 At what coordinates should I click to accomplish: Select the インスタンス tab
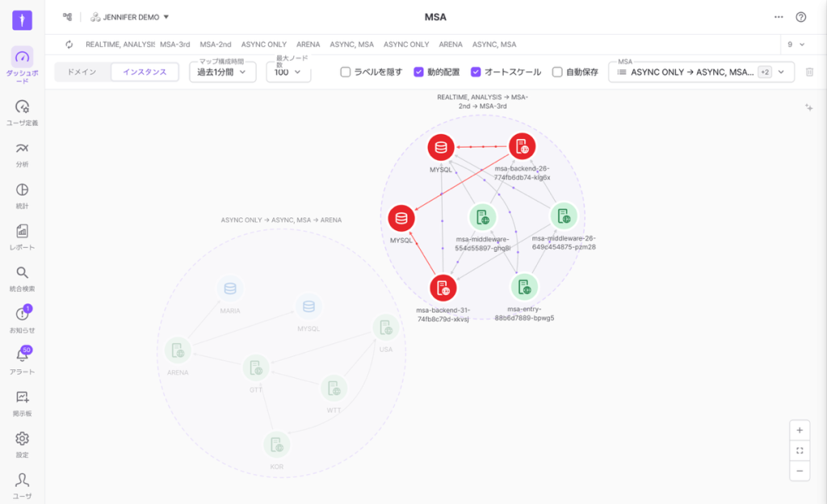[x=145, y=72]
